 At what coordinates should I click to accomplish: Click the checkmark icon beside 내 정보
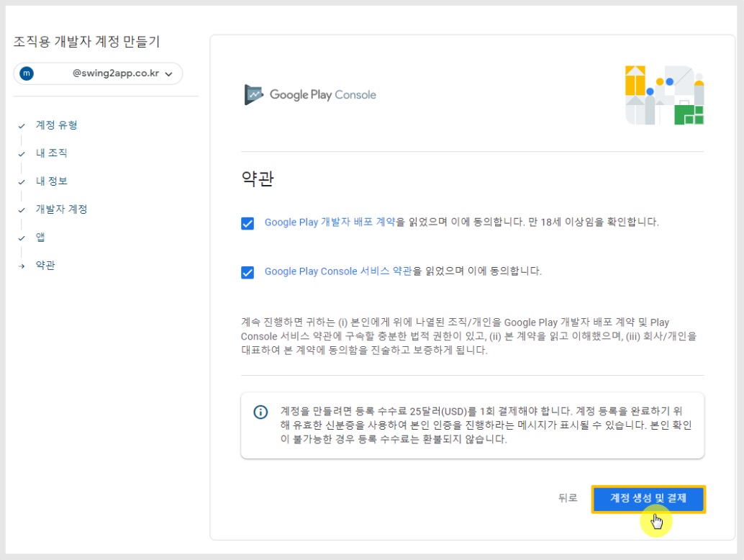[22, 182]
